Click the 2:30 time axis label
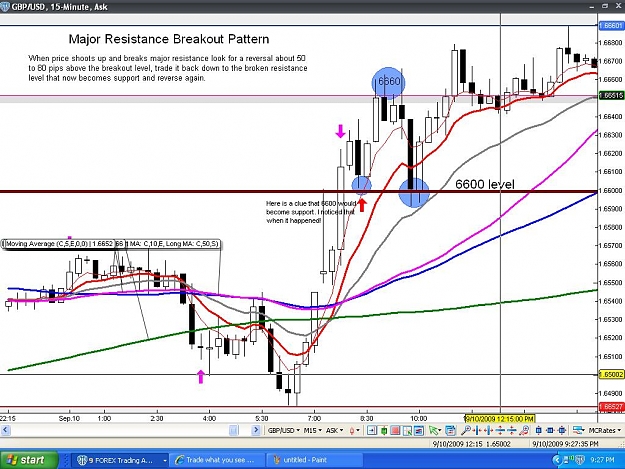This screenshot has height=469, width=625. pyautogui.click(x=157, y=418)
